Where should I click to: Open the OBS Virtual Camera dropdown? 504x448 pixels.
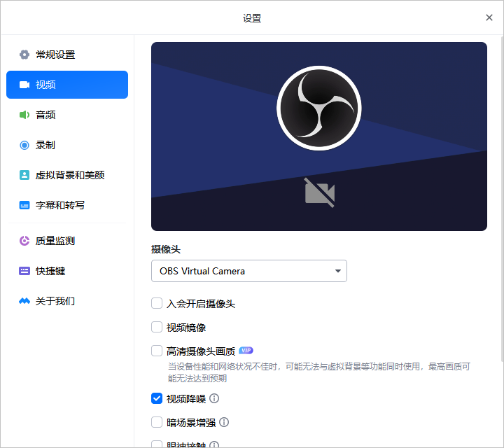point(248,271)
